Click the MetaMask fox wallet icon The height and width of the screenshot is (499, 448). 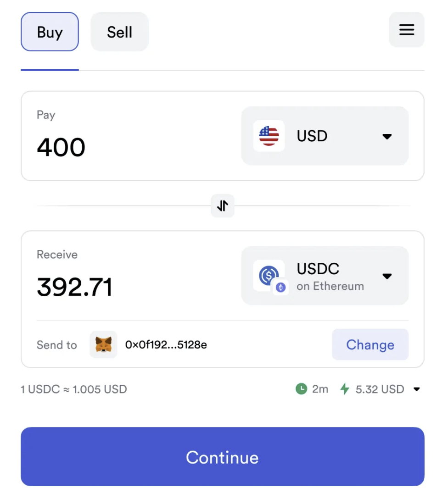[103, 344]
